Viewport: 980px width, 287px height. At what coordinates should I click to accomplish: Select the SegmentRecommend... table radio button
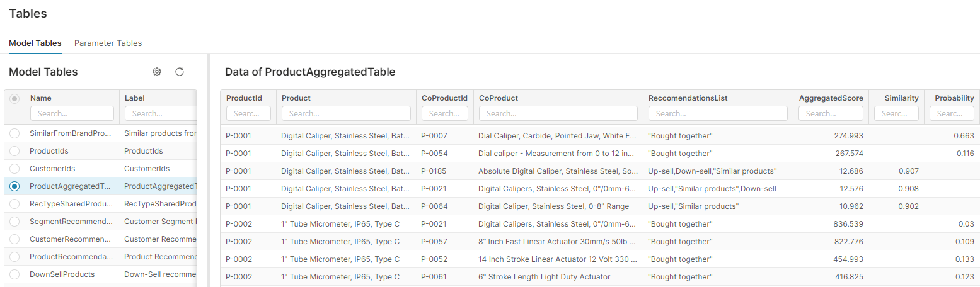15,222
